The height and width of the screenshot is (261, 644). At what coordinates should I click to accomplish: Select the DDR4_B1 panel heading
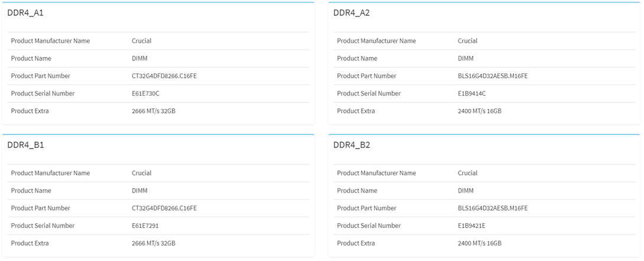[x=25, y=146]
